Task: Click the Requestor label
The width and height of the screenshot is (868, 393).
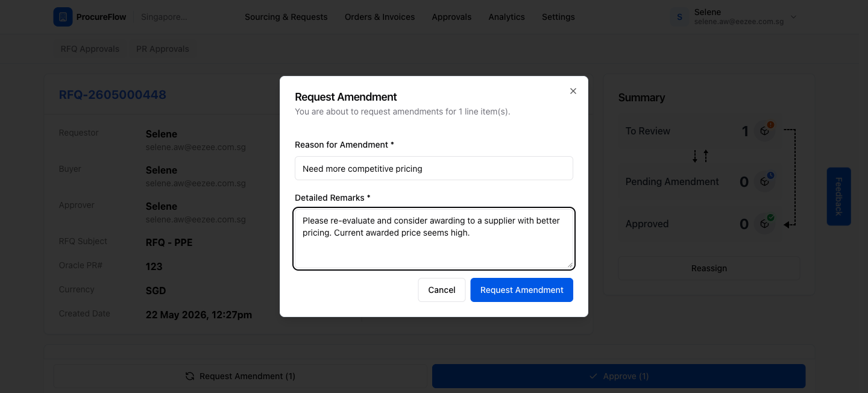Action: (x=78, y=133)
